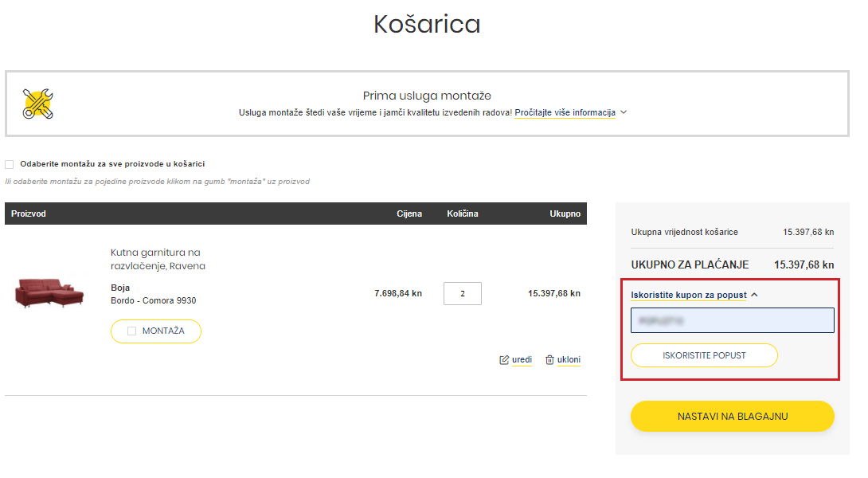The height and width of the screenshot is (478, 868).
Task: Click the Bordo - Comora 9930 color text
Action: (x=153, y=301)
